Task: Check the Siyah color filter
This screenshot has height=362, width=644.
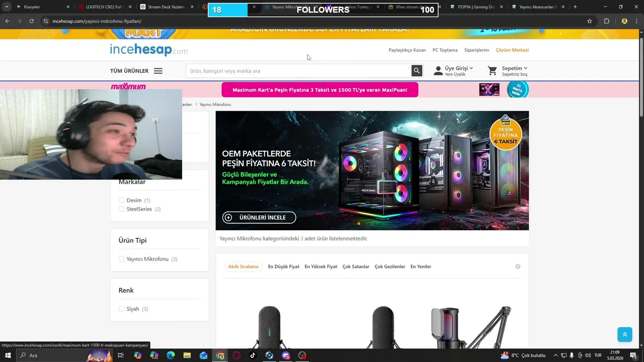Action: tap(121, 309)
